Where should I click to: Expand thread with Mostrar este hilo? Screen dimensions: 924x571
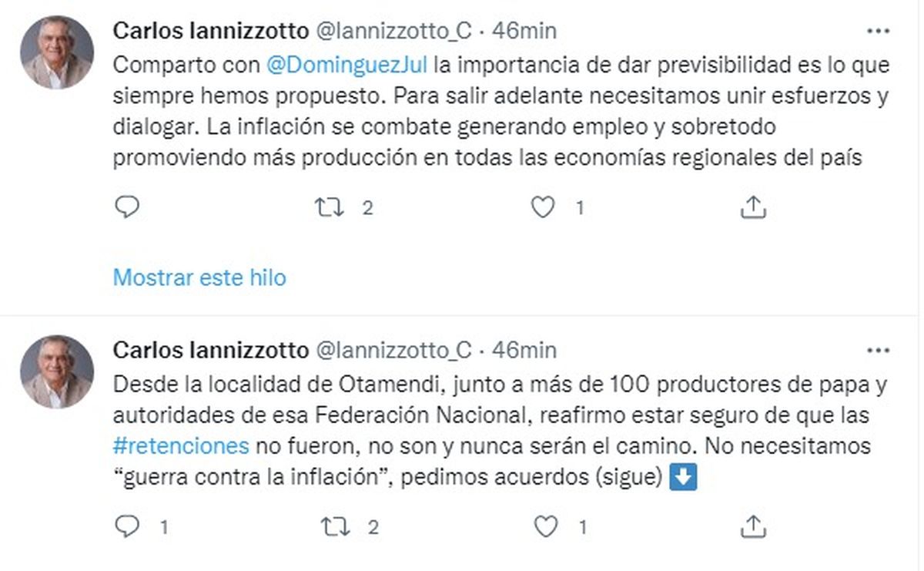click(x=199, y=277)
